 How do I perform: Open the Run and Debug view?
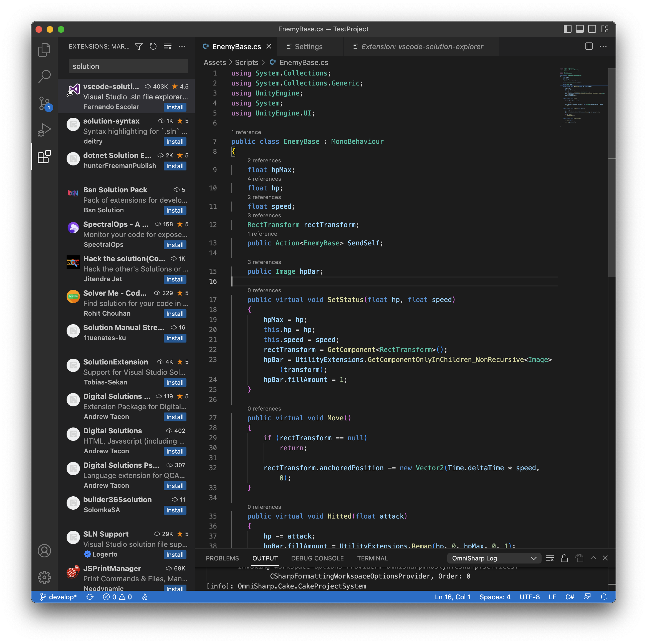[x=44, y=130]
